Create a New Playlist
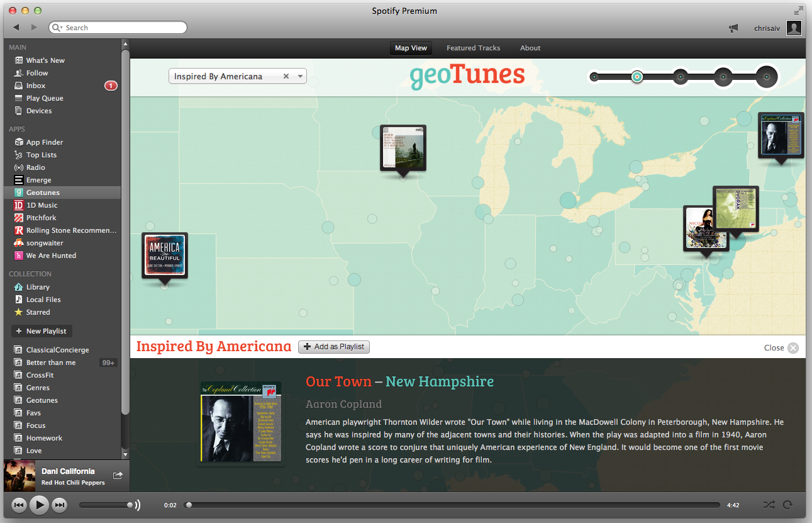Image resolution: width=812 pixels, height=523 pixels. point(42,331)
